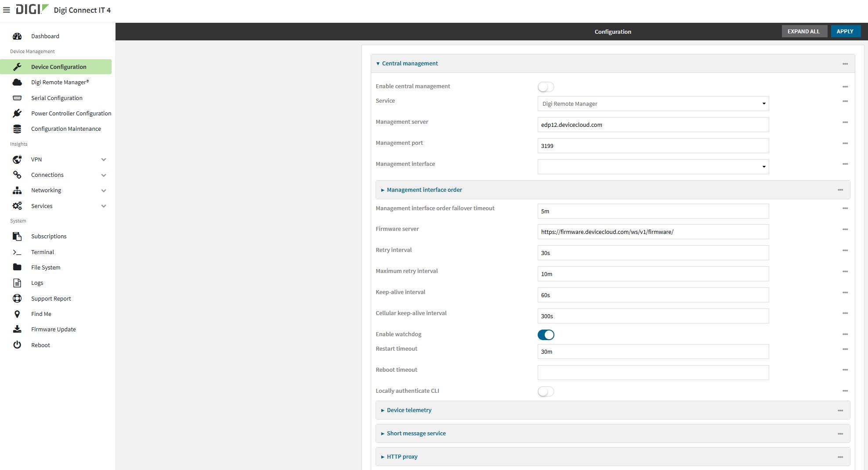This screenshot has width=868, height=470.
Task: Click the Digi Remote Manager cloud icon
Action: click(17, 82)
